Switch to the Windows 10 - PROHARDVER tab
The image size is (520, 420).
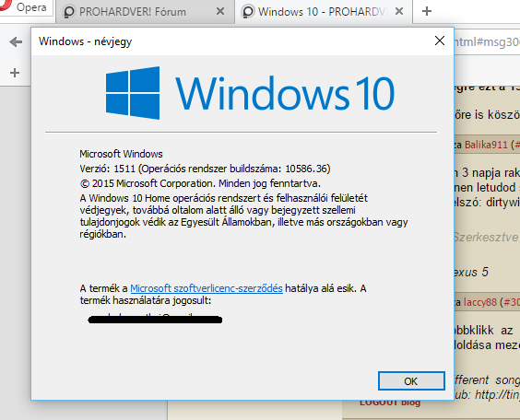324,12
